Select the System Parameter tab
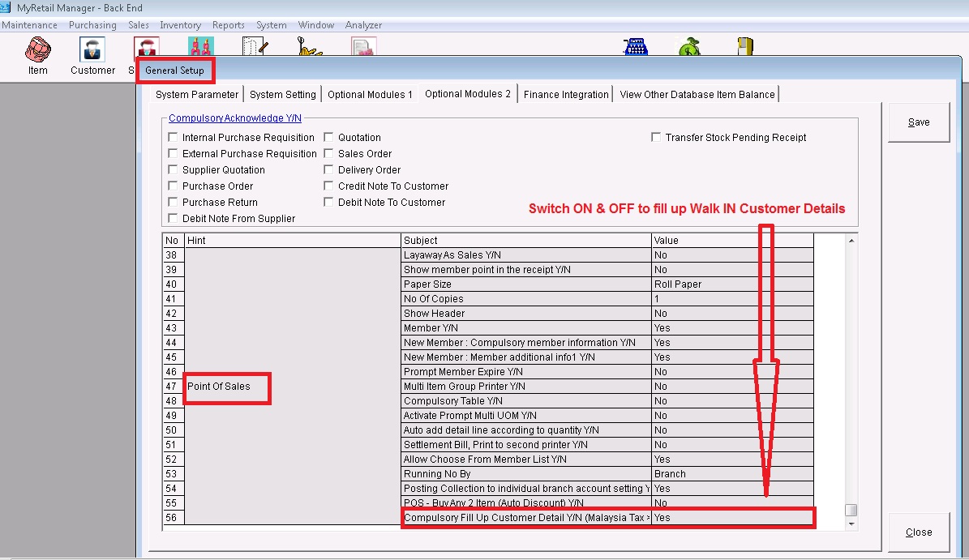Image resolution: width=969 pixels, height=560 pixels. click(x=197, y=95)
